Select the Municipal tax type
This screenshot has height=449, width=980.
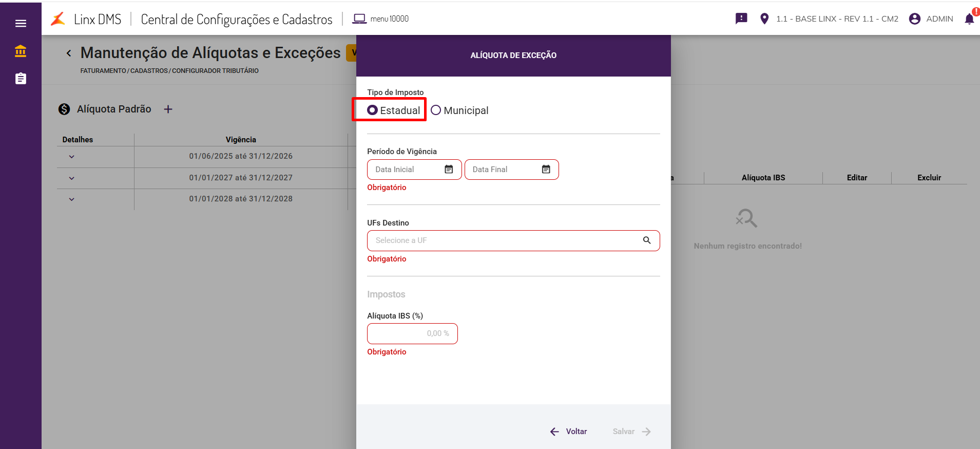(436, 110)
